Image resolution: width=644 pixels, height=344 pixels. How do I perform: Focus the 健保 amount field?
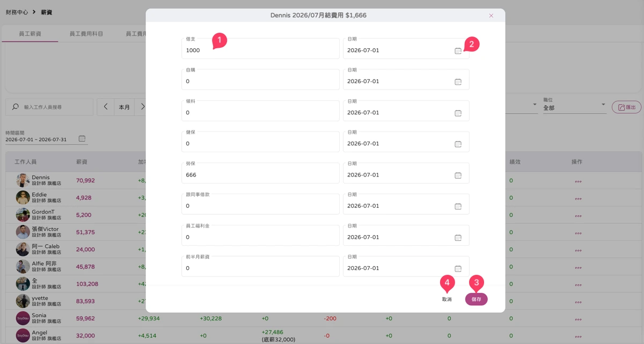point(260,142)
